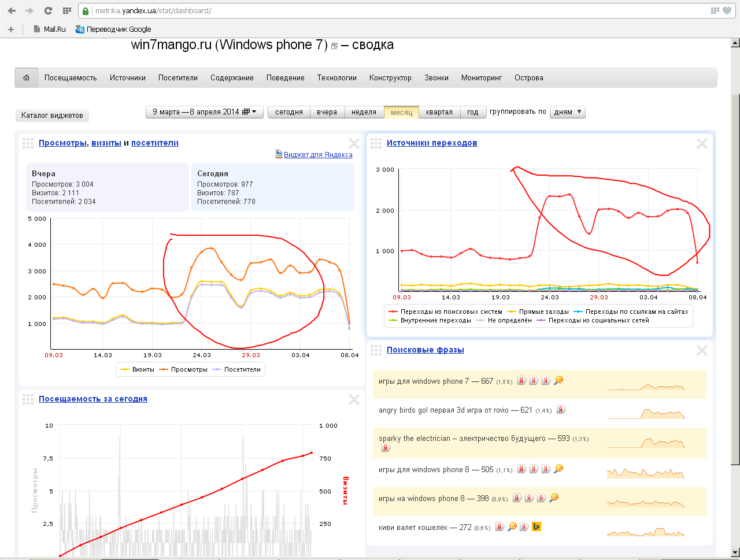
Task: Open the Mail.Ru bookmark
Action: click(49, 29)
